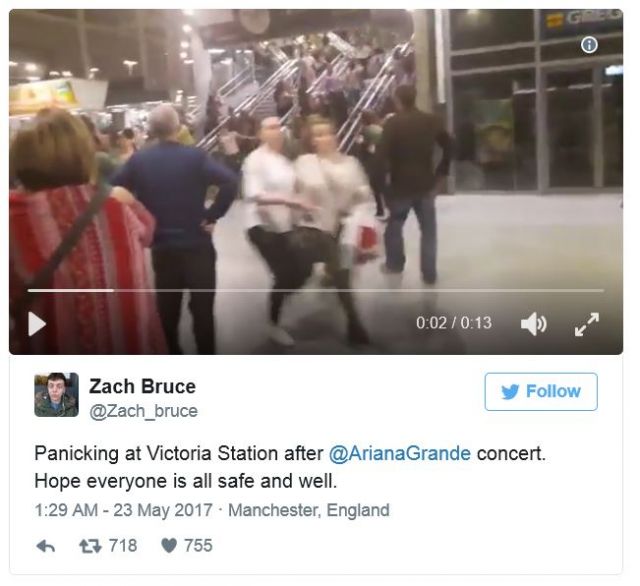Visit the @Zach_bruce handle
The width and height of the screenshot is (640, 586).
(x=143, y=411)
